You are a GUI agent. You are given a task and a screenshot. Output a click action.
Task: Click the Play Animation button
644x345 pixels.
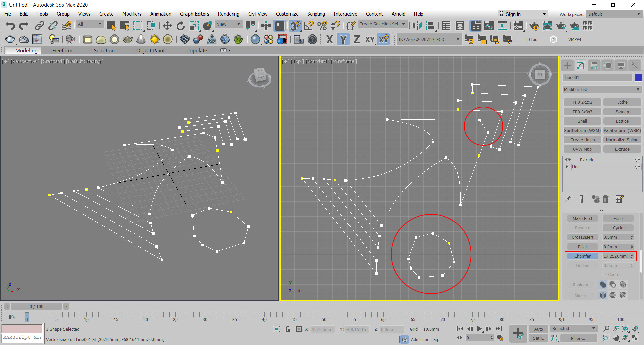[479, 329]
